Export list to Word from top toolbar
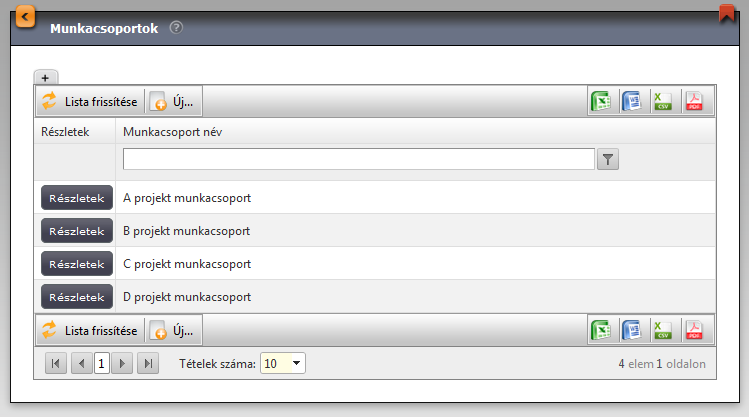Viewport: 749px width, 417px height. [632, 101]
